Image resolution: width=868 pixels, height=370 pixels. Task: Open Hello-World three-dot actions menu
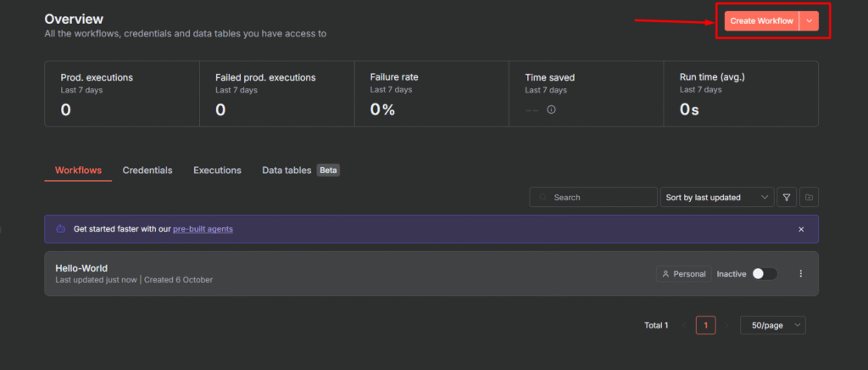[801, 274]
